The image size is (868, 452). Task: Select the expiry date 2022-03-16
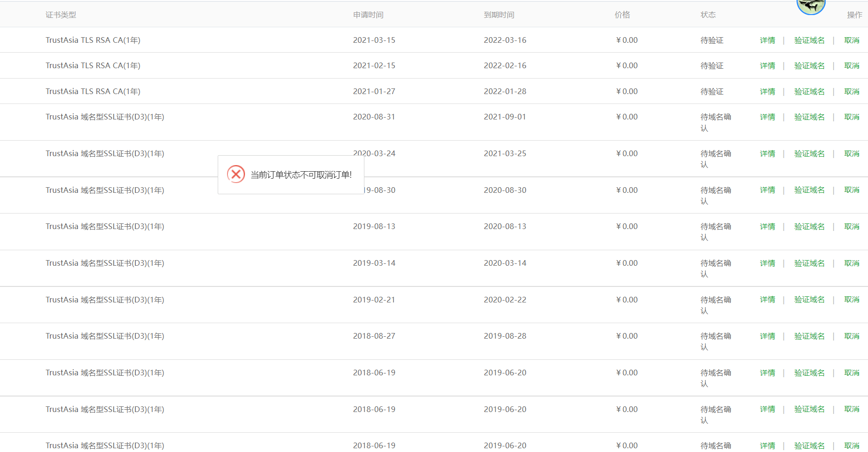tap(505, 40)
